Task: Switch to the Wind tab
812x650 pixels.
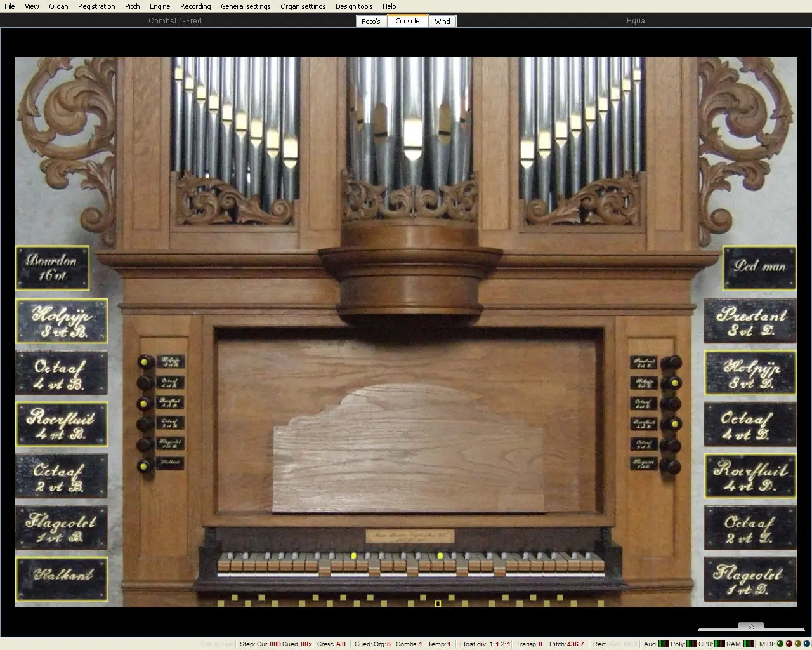Action: point(442,22)
